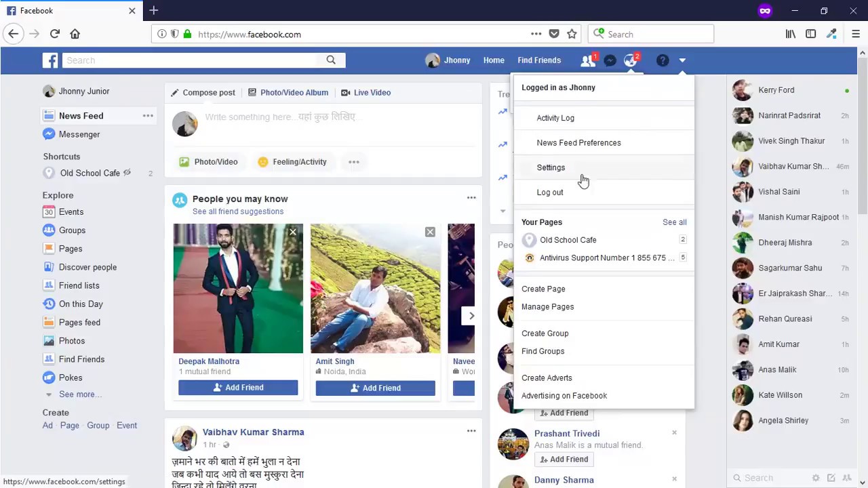
Task: Click the chat sidebar search field
Action: pyautogui.click(x=772, y=478)
